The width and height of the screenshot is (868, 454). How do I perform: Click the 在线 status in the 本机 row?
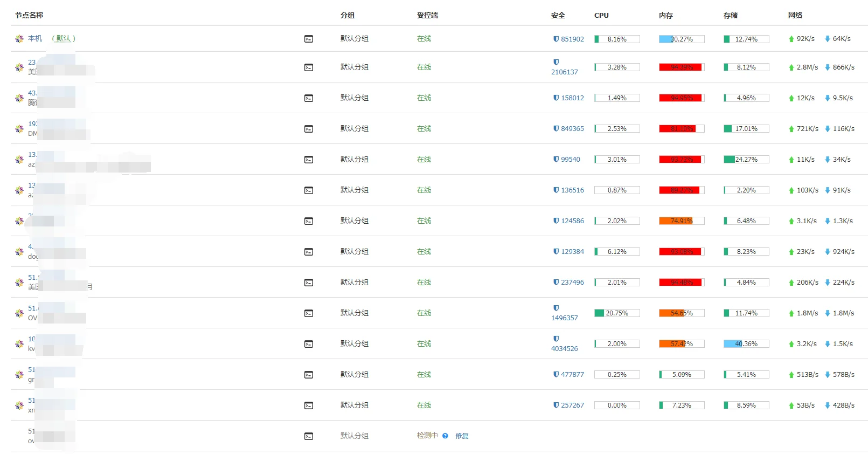tap(424, 38)
